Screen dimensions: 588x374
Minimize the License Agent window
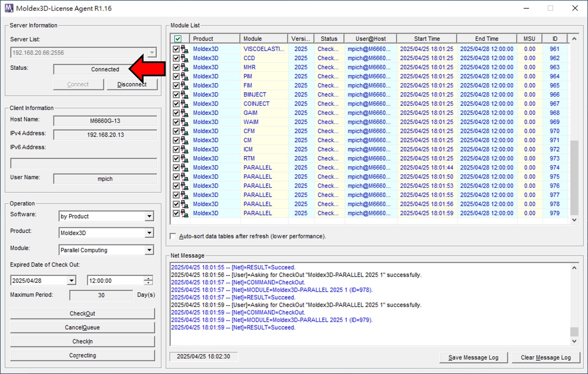coord(526,8)
